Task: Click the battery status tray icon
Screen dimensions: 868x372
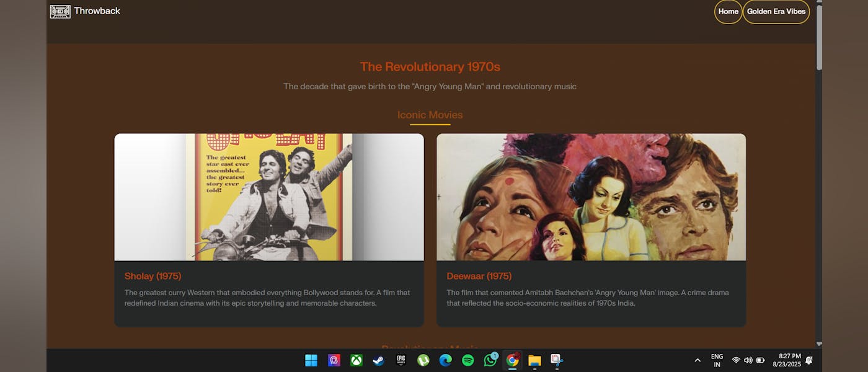Action: 760,360
